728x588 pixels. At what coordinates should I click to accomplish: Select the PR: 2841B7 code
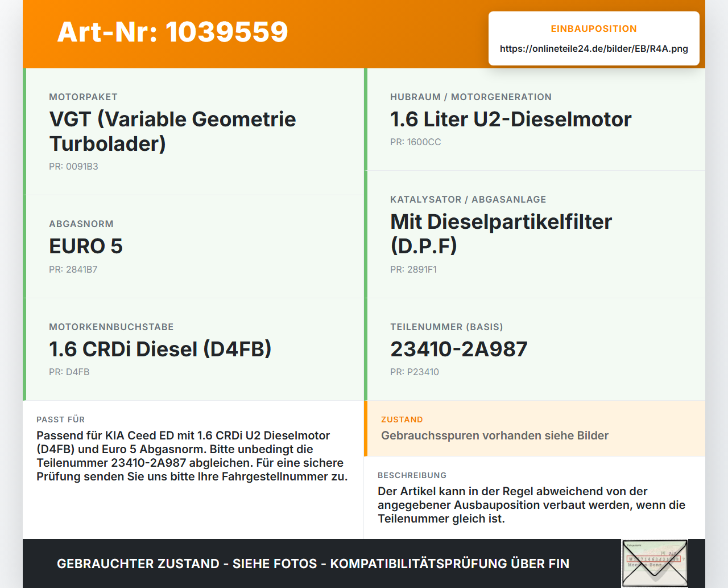pos(73,270)
